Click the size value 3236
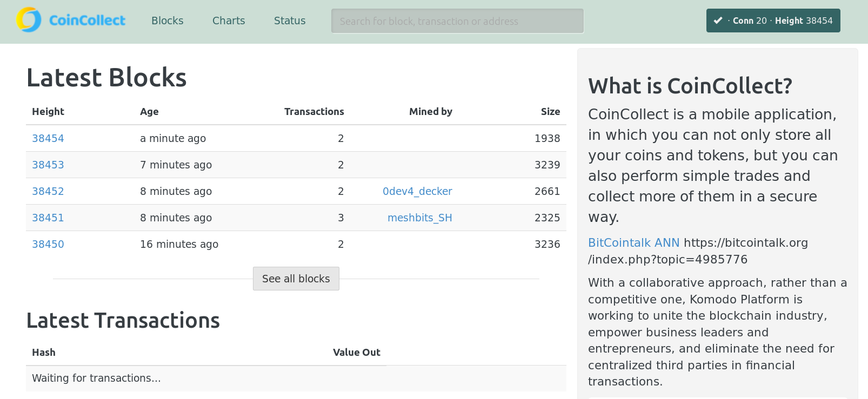This screenshot has width=868, height=399. pyautogui.click(x=547, y=244)
